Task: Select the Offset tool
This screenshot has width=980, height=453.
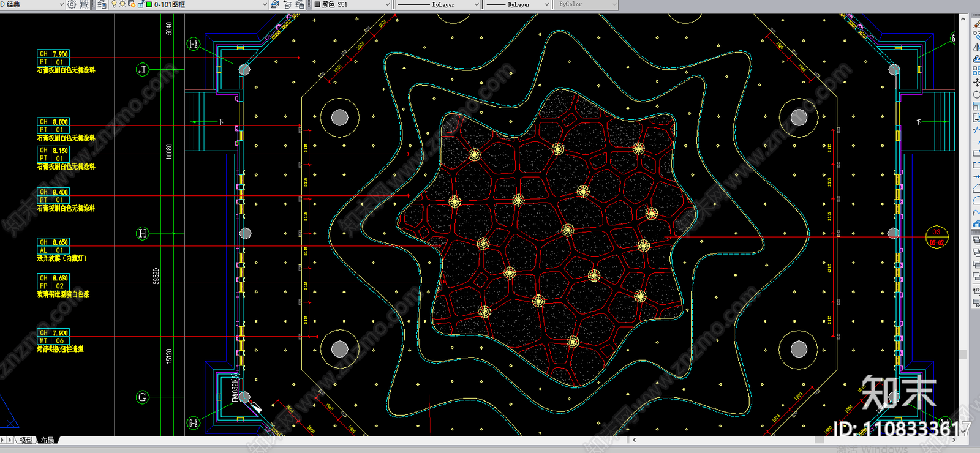Action: tap(976, 59)
